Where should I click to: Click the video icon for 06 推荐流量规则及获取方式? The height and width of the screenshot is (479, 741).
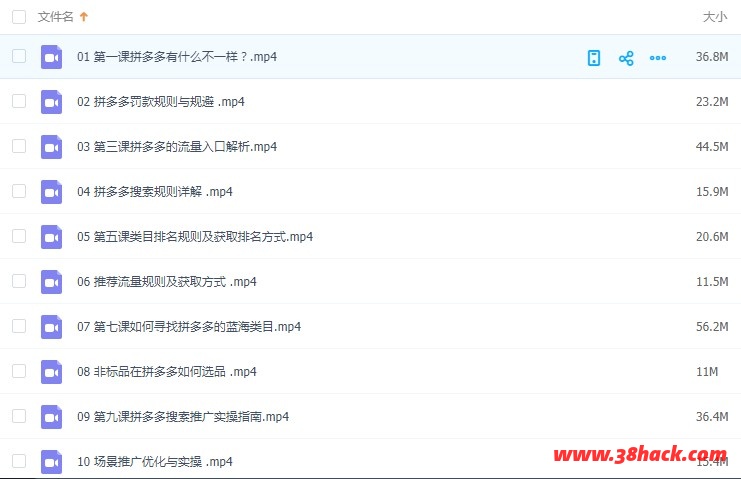coord(52,282)
